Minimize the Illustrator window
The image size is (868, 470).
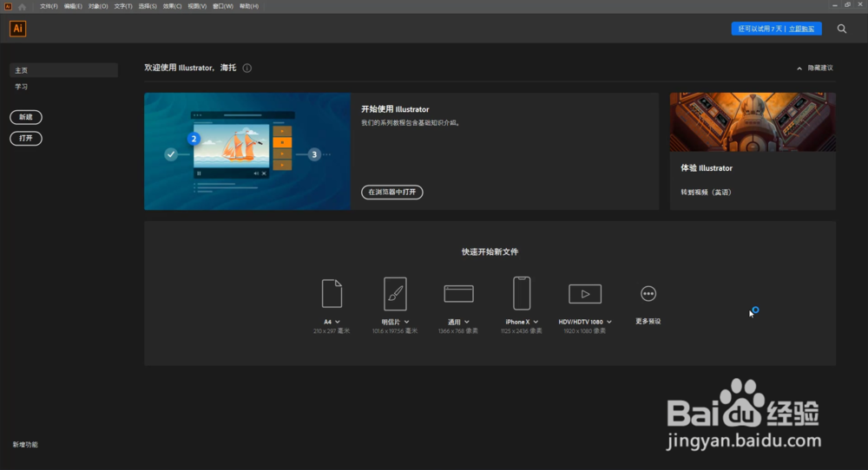[835, 5]
